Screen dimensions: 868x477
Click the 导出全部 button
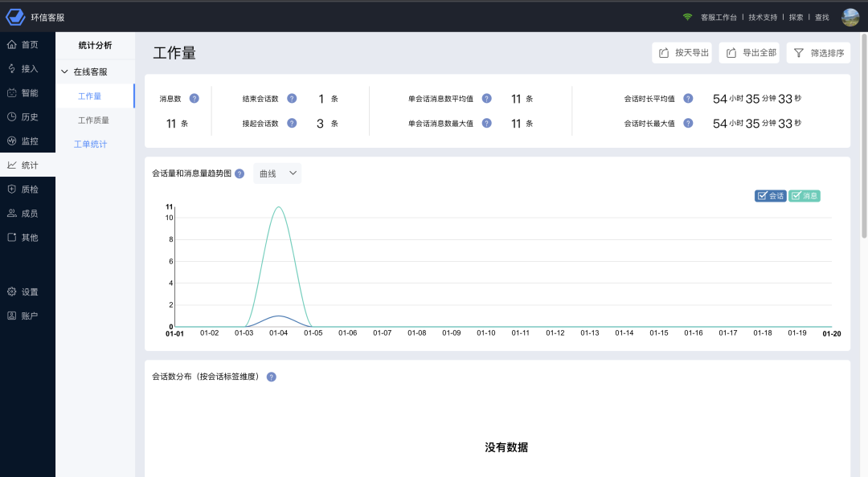(750, 53)
